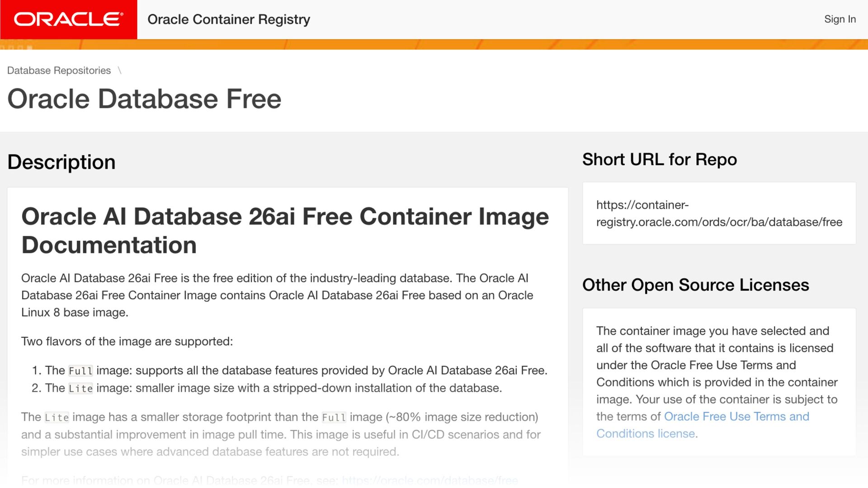Viewport: 868px width, 488px height.
Task: Click the Sign In link
Action: (x=840, y=19)
